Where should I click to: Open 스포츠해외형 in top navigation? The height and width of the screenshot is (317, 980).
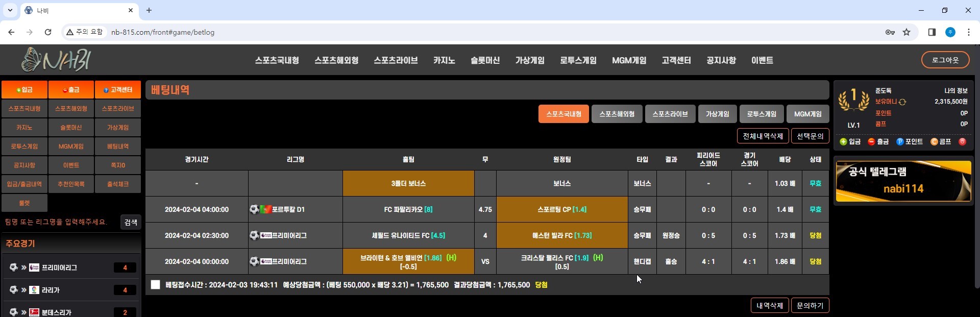[336, 60]
